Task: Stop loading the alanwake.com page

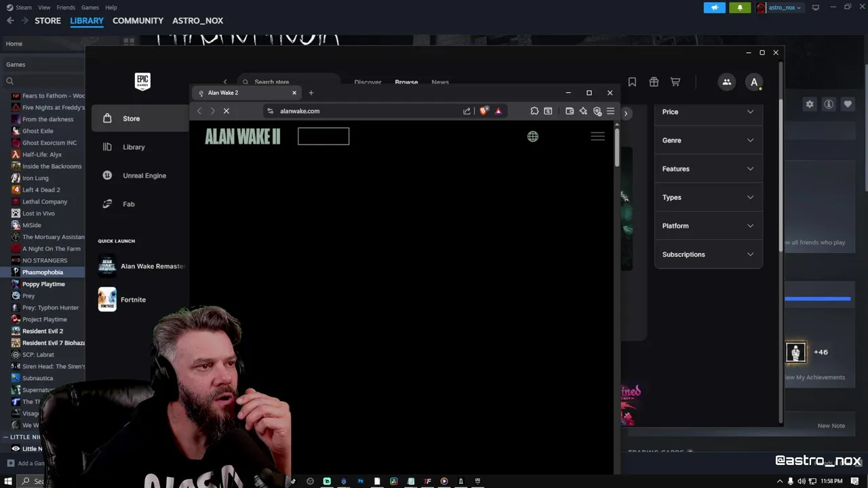Action: tap(226, 111)
